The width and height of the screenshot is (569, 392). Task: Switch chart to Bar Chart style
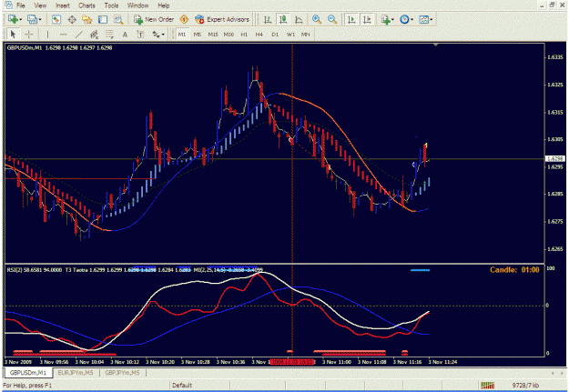(x=268, y=19)
